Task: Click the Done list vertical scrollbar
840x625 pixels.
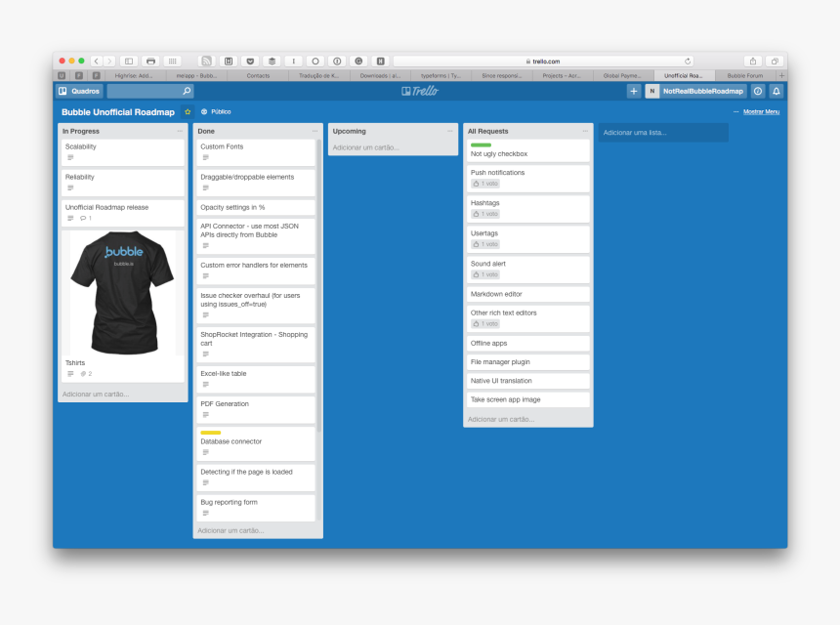Action: coord(318,285)
